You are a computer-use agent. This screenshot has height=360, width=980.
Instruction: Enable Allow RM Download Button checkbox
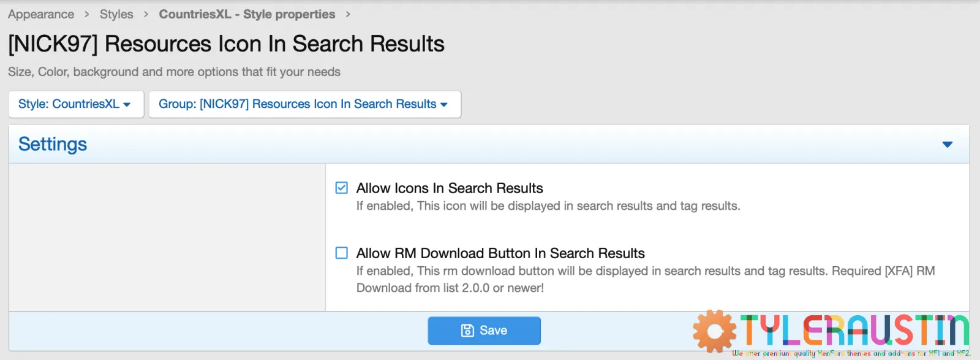click(x=342, y=253)
